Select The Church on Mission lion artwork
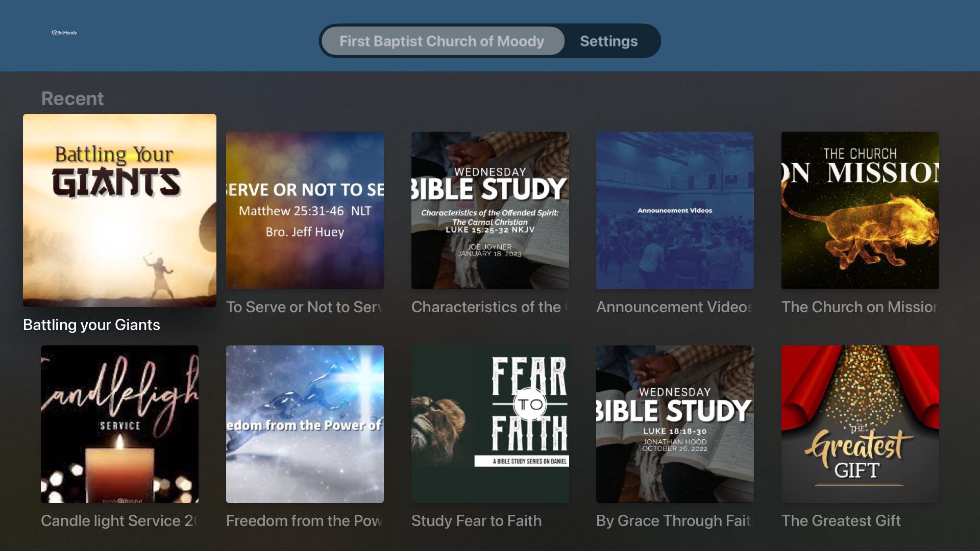Viewport: 980px width, 551px height. click(x=860, y=210)
